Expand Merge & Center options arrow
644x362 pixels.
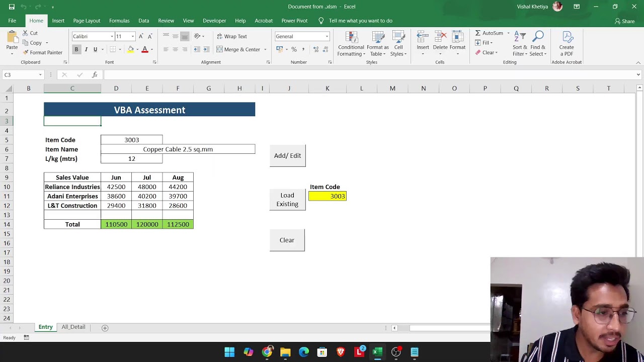[265, 50]
